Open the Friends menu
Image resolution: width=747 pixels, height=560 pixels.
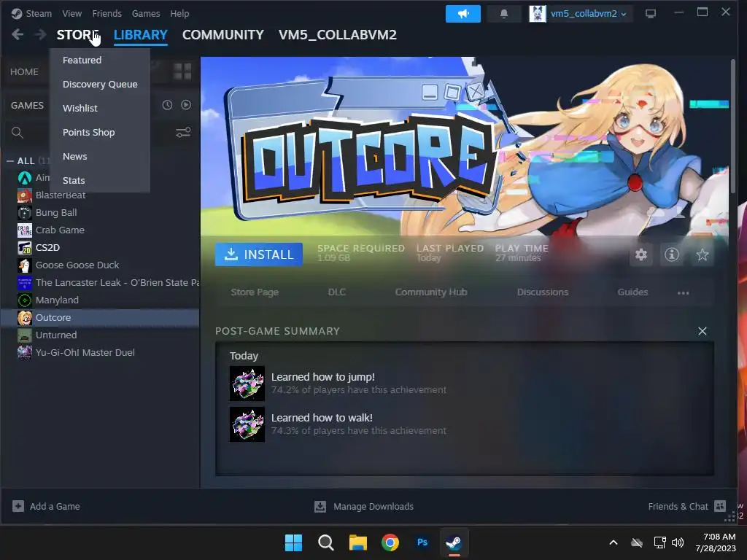pyautogui.click(x=107, y=13)
